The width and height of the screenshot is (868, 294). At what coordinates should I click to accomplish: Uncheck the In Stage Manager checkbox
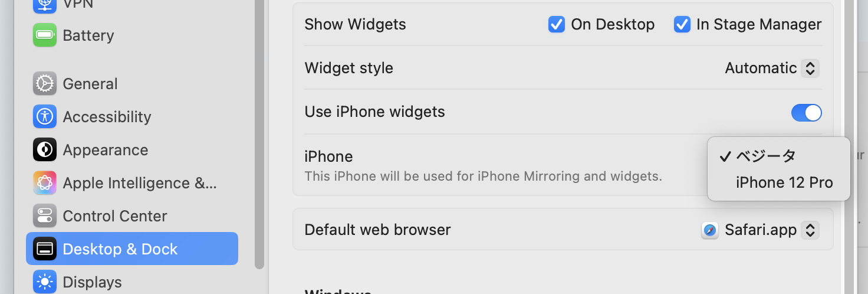(x=682, y=24)
